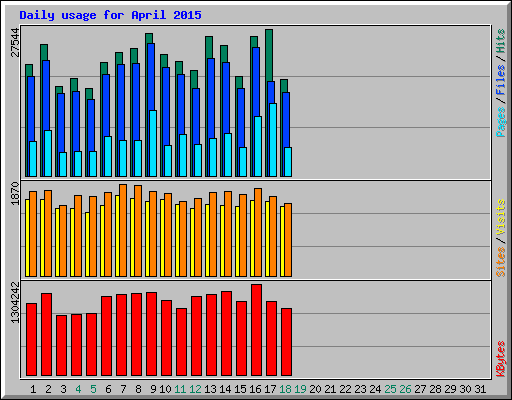Viewport: 512px width, 400px height.
Task: Click day 29 on the x-axis
Action: point(450,389)
